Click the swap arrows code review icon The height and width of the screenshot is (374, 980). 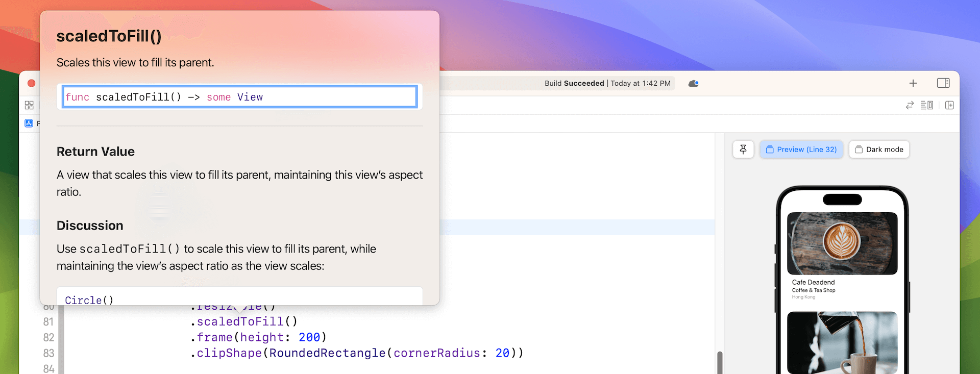910,105
